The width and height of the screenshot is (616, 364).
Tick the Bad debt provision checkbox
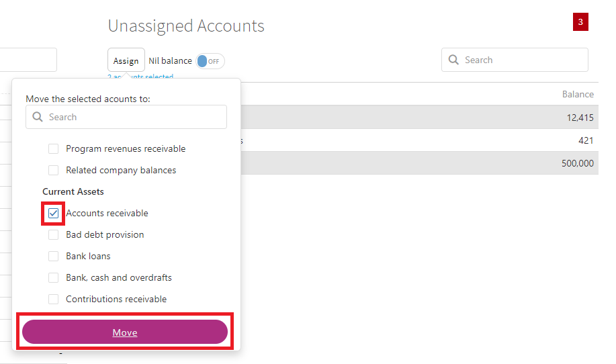click(54, 235)
